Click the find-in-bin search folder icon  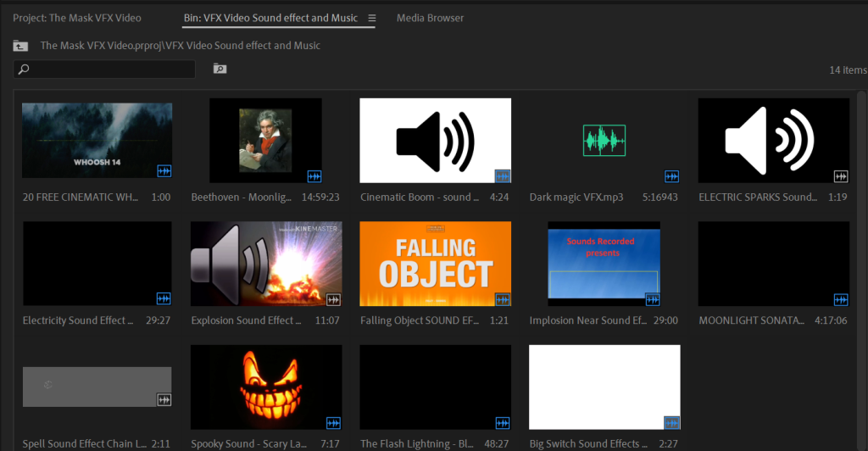coord(220,69)
